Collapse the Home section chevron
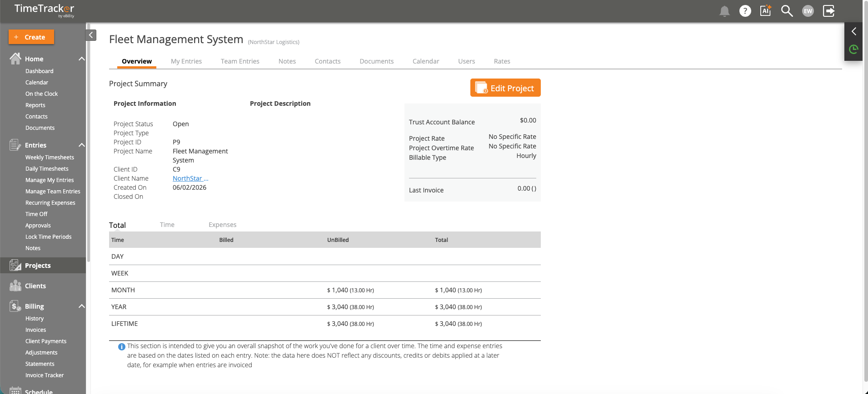Screen dimensions: 868x394 pyautogui.click(x=82, y=59)
